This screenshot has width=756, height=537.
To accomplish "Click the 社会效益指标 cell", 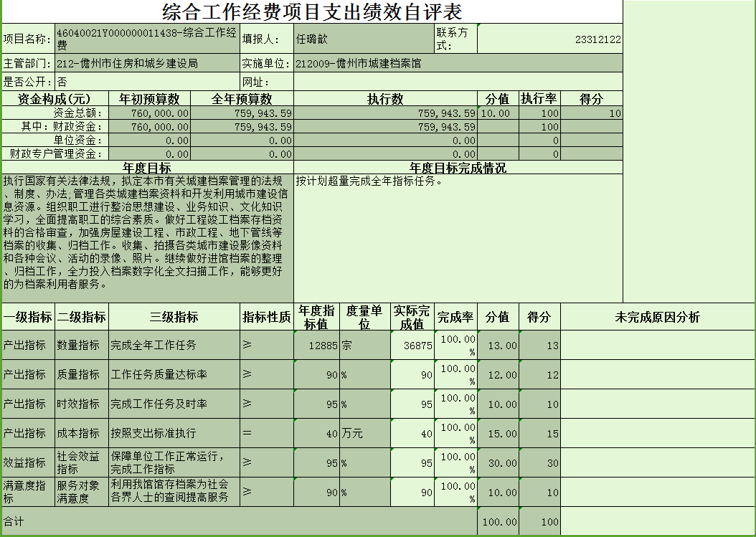I will [82, 462].
